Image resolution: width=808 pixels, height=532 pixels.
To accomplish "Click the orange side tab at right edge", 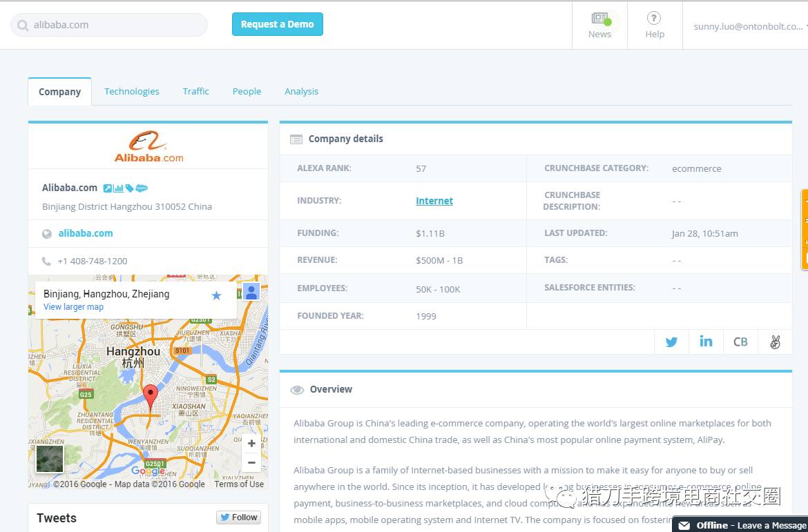I will coord(805,230).
